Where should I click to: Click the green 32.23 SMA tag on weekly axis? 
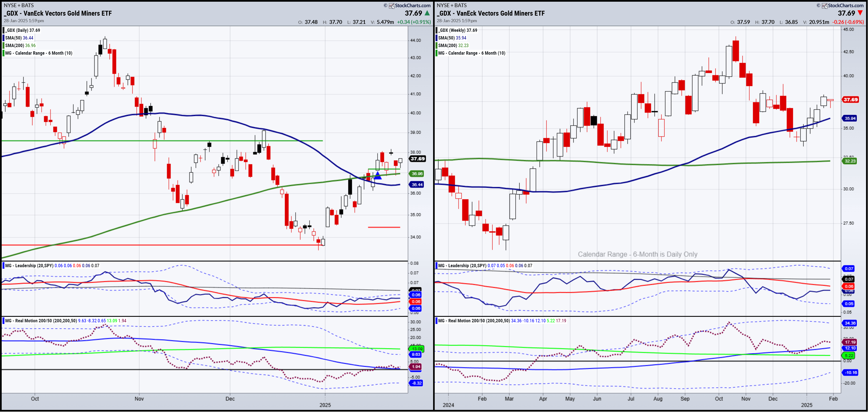849,161
